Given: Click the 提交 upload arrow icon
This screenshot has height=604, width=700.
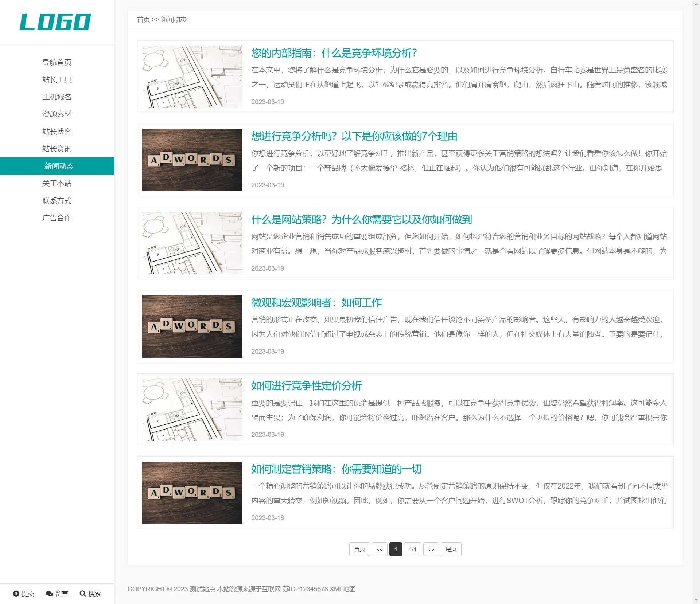Looking at the screenshot, I should (x=16, y=593).
